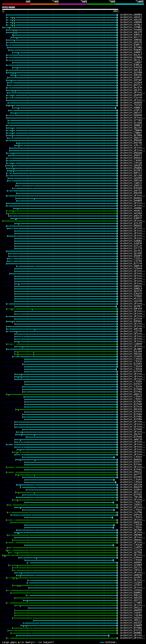The image size is (146, 644).
Task: Select hit label UniRef100_Q84M35
Action: 131,95
